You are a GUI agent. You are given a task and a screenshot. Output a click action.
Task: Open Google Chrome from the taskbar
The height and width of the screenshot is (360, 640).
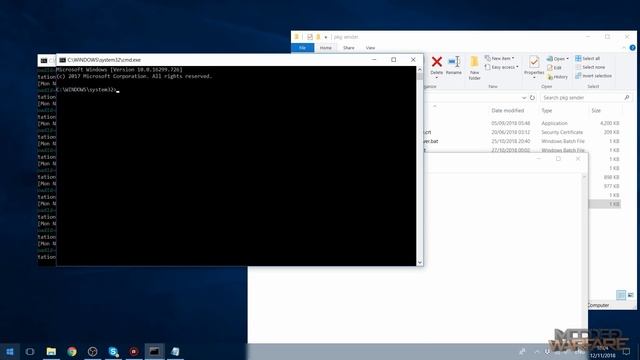[72, 351]
